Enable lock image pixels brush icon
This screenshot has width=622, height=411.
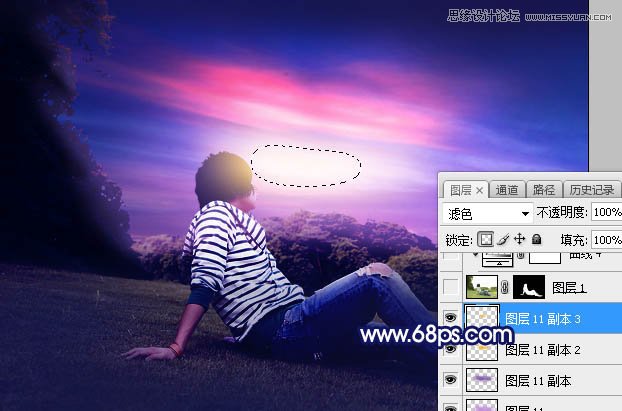503,239
